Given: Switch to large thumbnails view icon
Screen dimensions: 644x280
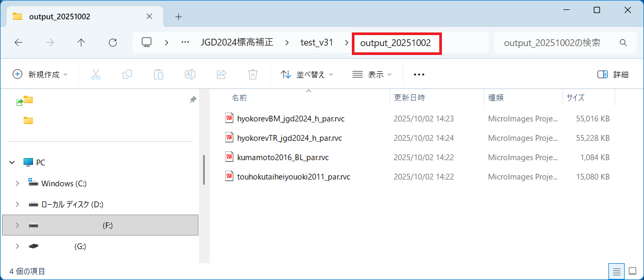Looking at the screenshot, I should (x=632, y=271).
